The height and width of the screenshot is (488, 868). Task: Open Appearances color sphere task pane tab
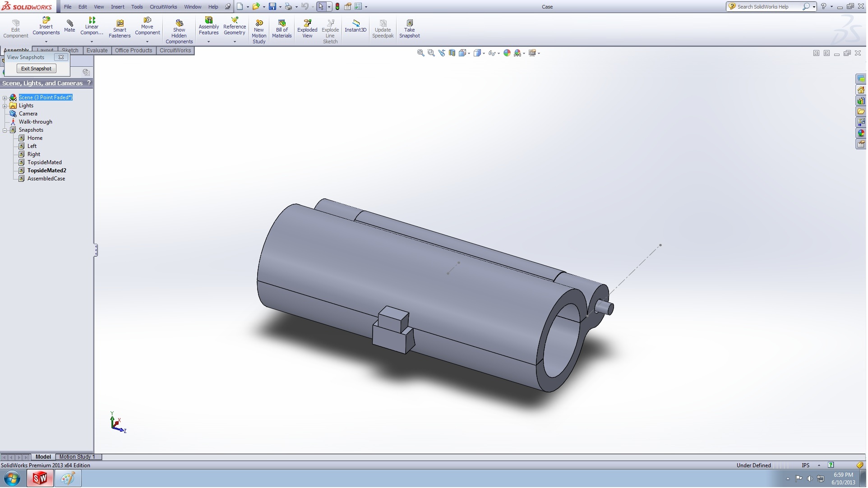(x=861, y=133)
